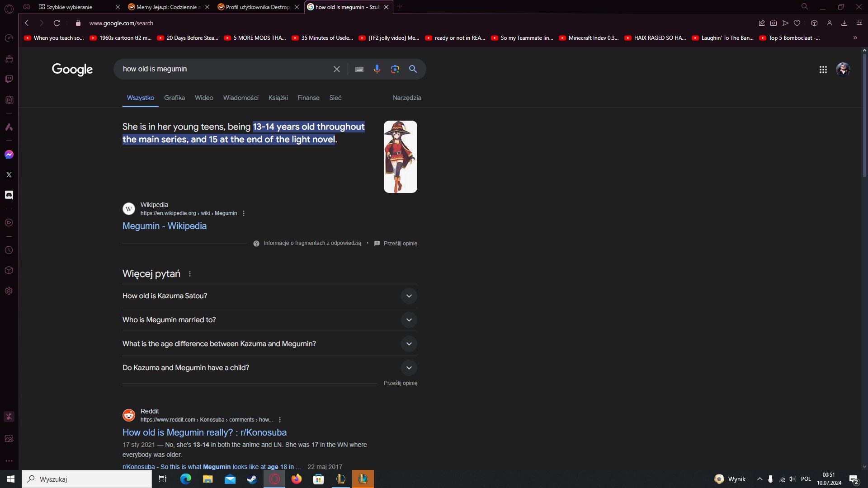Open Megumin character image thumbnail
Image resolution: width=868 pixels, height=488 pixels.
coord(401,157)
